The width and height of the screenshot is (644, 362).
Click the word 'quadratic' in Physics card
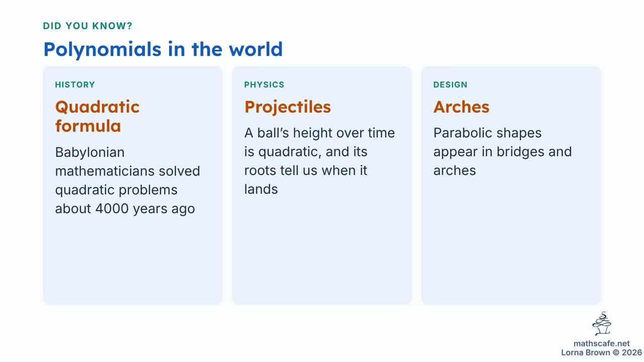point(290,152)
